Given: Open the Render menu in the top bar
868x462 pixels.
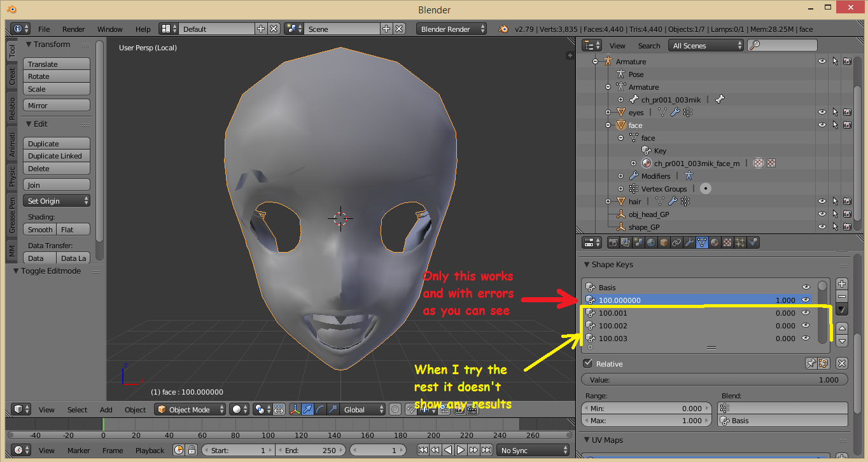Looking at the screenshot, I should (x=73, y=29).
